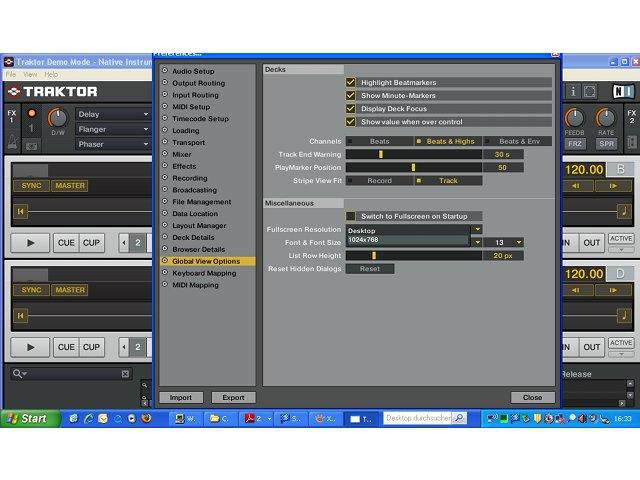Enable Switch to Fullscreen on Startup
Viewport: 640px width, 480px height.
click(x=350, y=216)
